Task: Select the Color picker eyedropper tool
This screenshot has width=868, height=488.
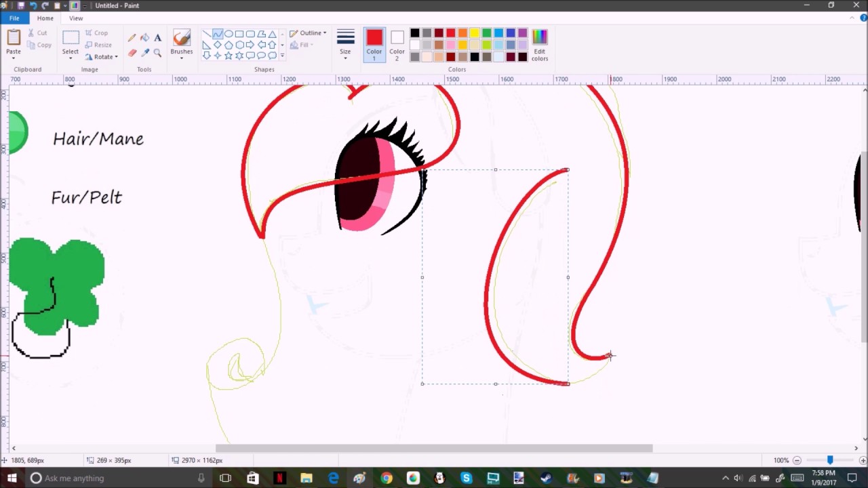Action: 144,53
